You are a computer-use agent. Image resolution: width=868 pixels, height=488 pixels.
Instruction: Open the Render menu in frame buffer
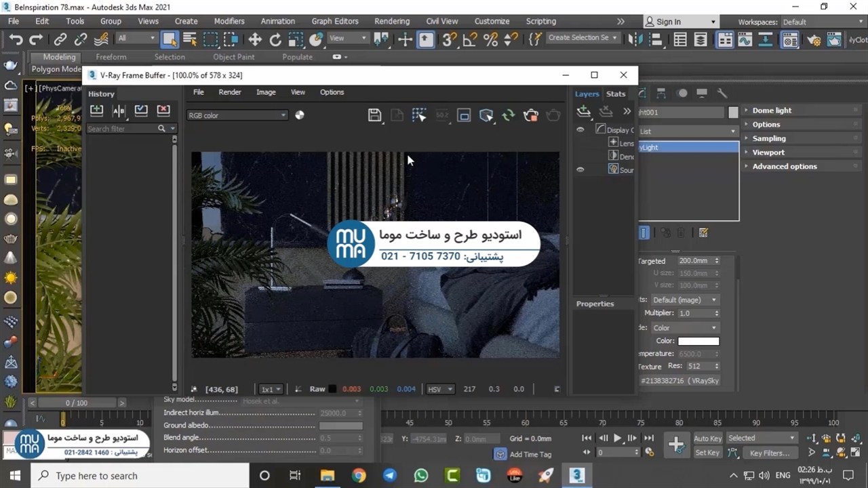click(229, 92)
